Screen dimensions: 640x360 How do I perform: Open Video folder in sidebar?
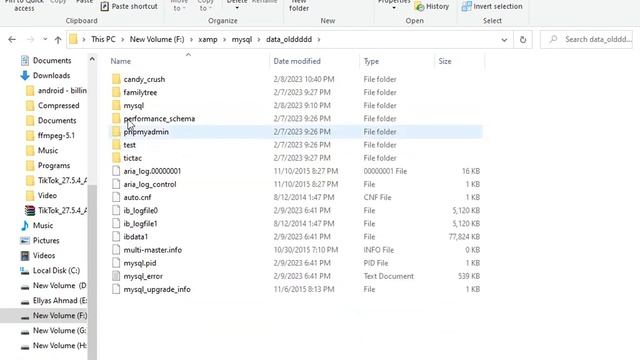point(47,196)
